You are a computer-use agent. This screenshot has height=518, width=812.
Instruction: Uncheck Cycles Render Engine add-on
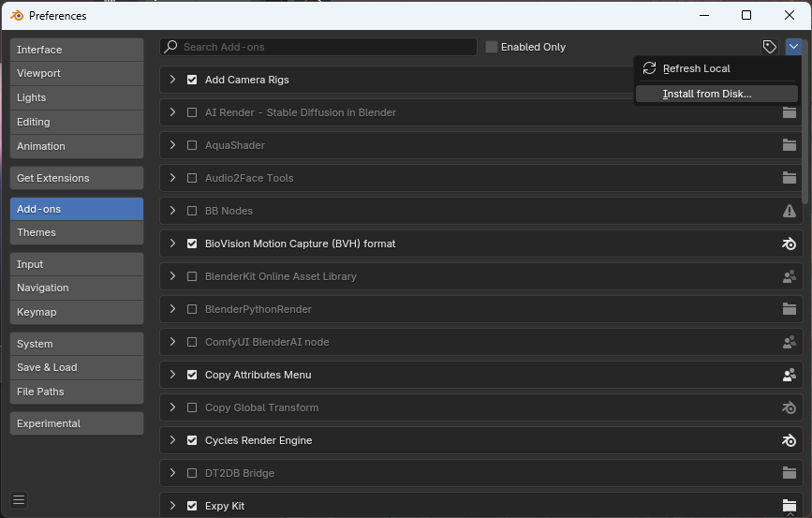pyautogui.click(x=192, y=440)
